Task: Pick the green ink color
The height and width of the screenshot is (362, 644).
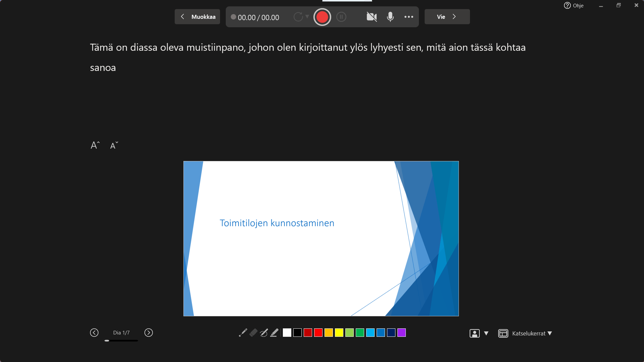Action: (x=360, y=333)
